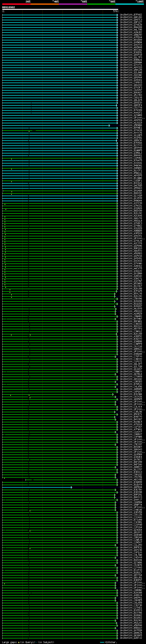The height and width of the screenshot is (644, 146).
Task: Click the short cyan alignment bar for UniRef100_Q6PRU4
Action: (x=37, y=487)
